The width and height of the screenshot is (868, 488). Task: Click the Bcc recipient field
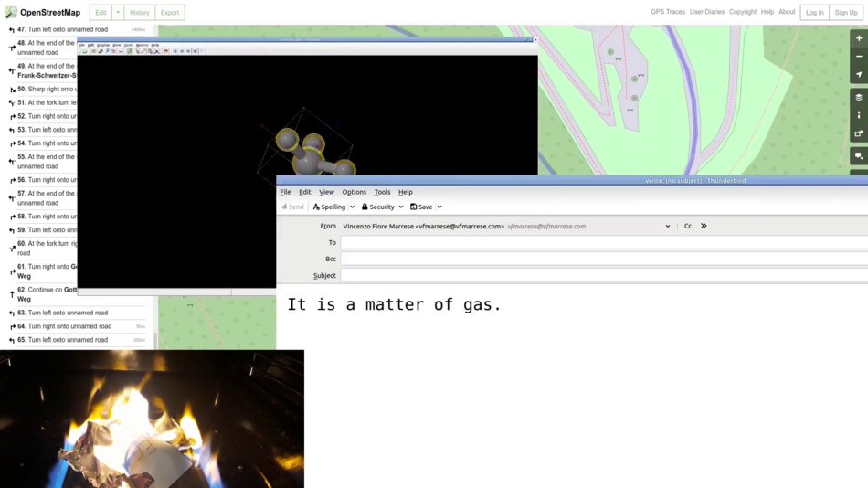604,259
